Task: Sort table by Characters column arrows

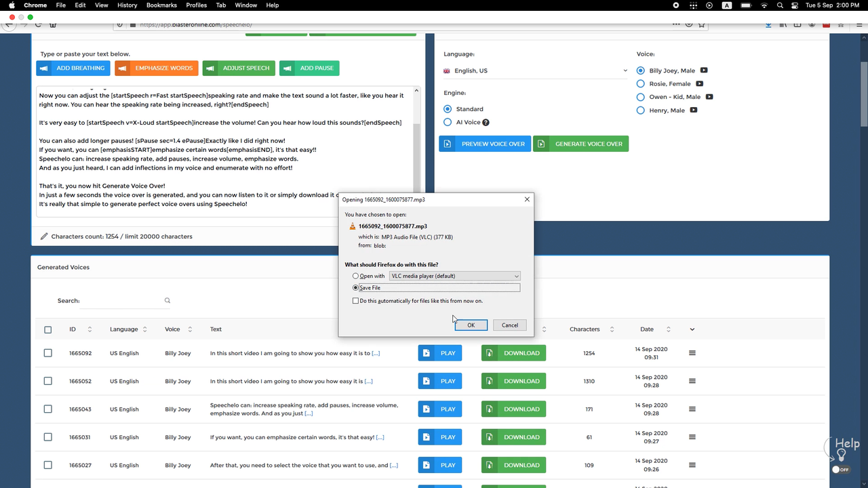Action: [x=612, y=329]
